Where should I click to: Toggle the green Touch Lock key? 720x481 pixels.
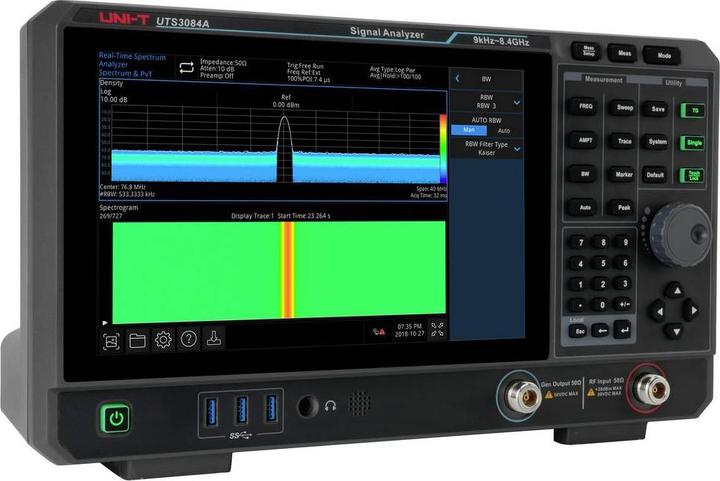[692, 175]
